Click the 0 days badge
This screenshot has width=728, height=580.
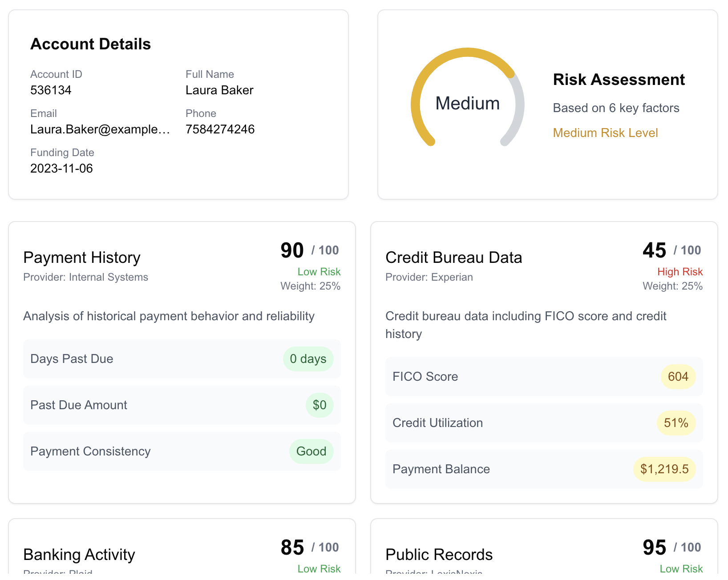click(x=308, y=359)
